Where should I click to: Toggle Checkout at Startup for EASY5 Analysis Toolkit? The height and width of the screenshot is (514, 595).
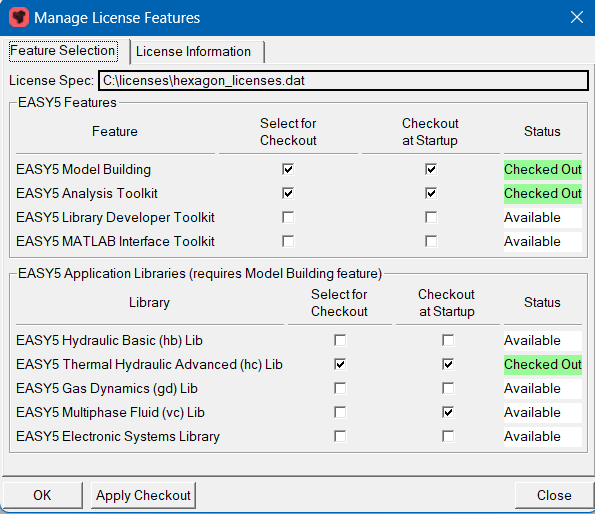click(x=431, y=193)
